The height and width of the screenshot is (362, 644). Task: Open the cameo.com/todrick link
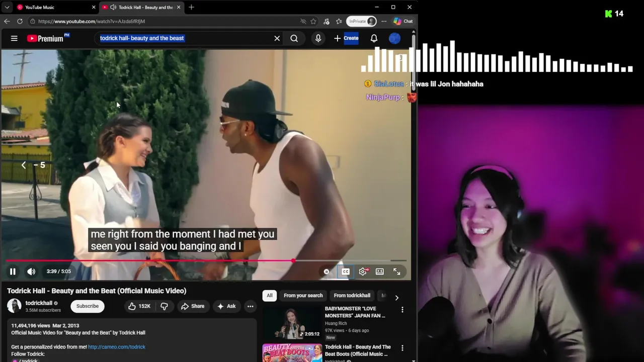117,347
